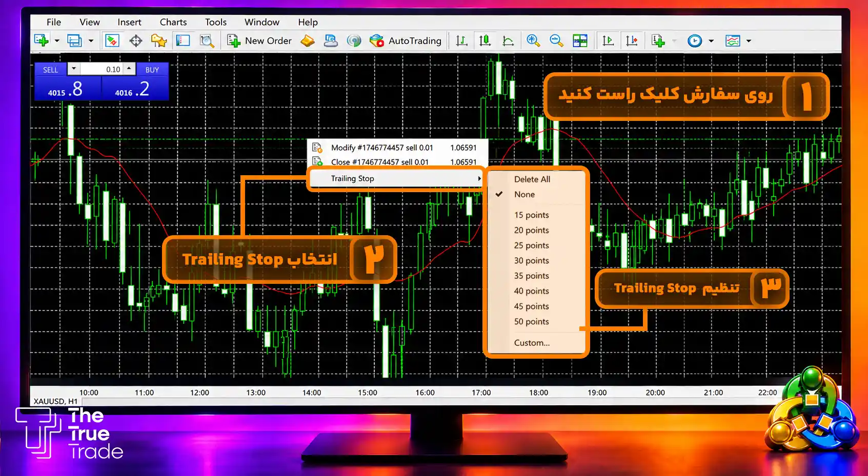Open the Signals radio-wave toolbar icon

pos(354,40)
